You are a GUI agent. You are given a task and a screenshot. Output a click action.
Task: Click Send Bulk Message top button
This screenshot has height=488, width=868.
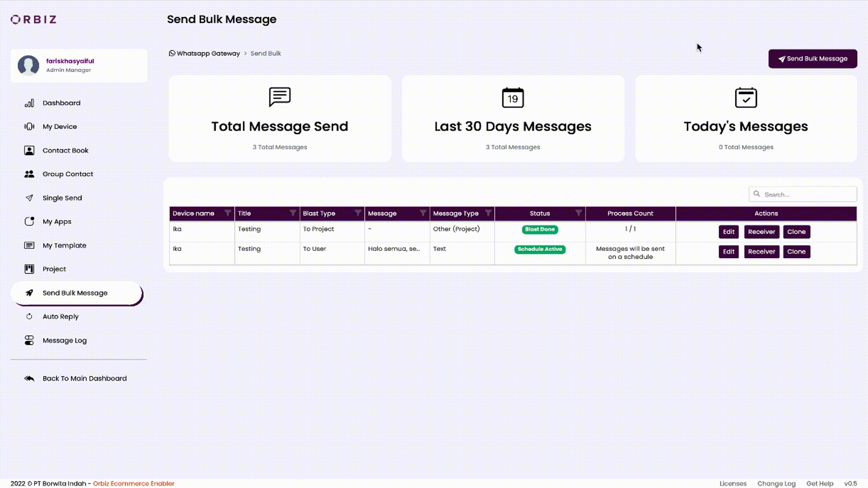tap(812, 58)
